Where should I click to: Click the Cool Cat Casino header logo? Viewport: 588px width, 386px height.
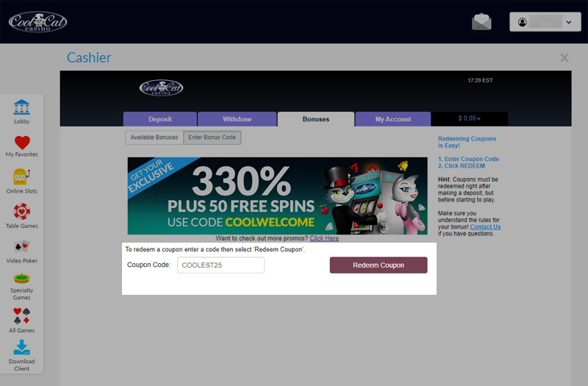click(37, 22)
